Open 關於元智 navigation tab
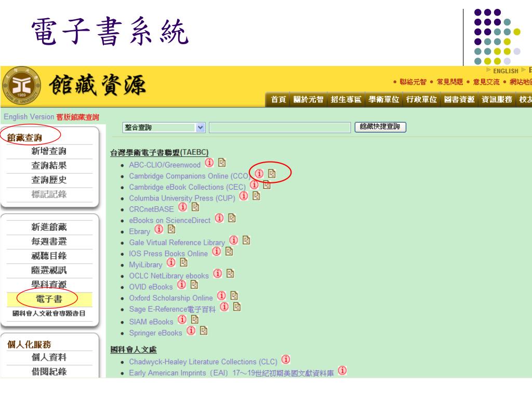Viewport: 532px width, 399px height. (x=309, y=100)
